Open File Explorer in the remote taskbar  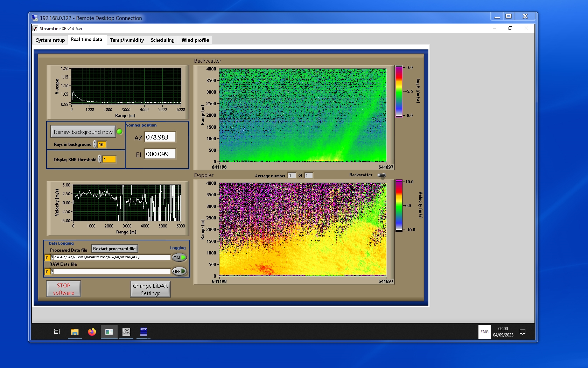click(75, 332)
